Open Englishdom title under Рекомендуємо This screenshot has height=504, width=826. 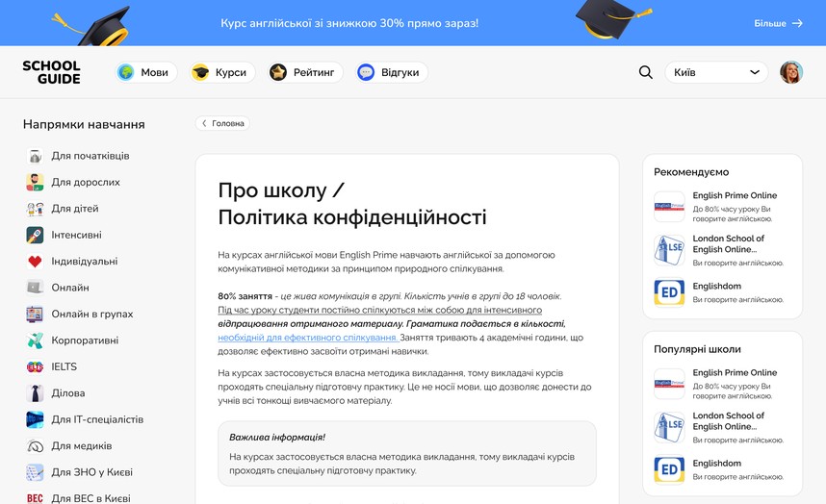coord(716,286)
